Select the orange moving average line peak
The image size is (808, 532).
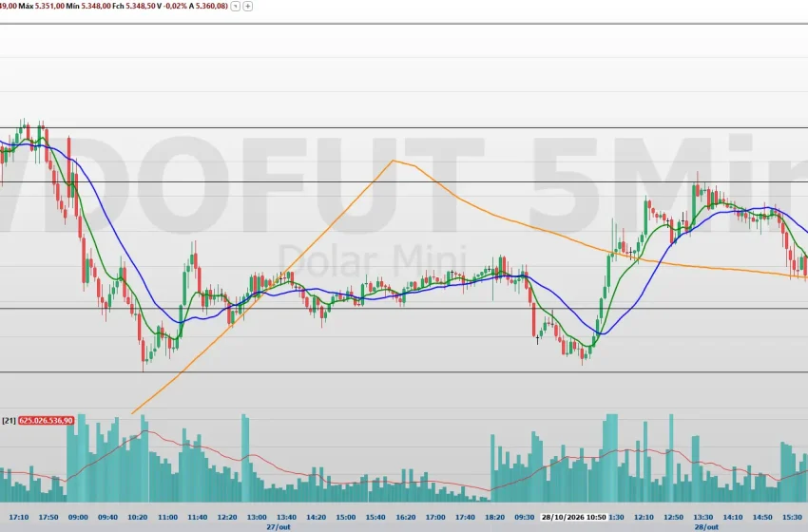point(394,161)
